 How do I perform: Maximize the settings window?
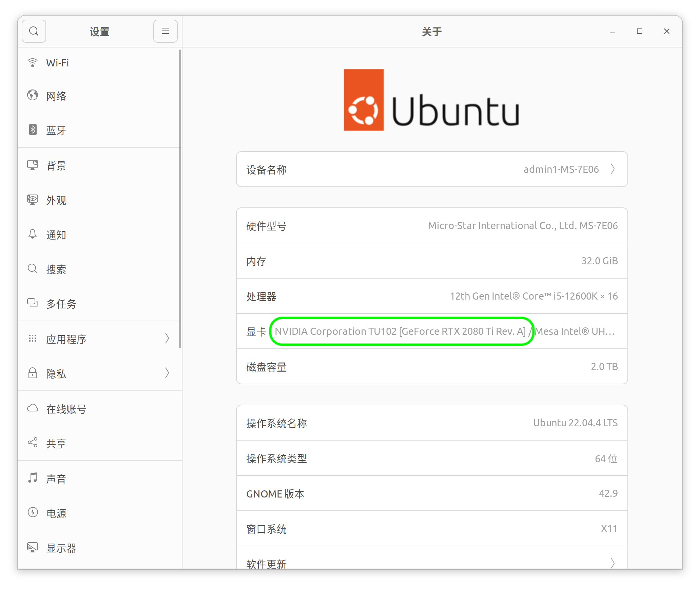coord(640,31)
